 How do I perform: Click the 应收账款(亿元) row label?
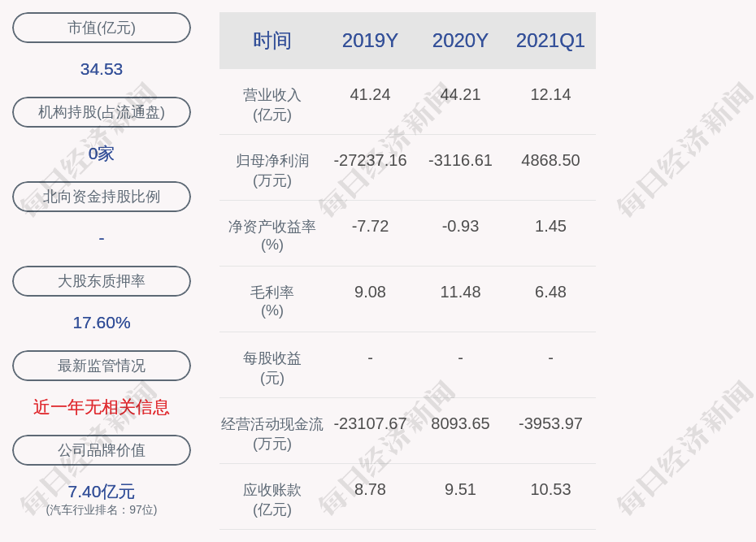tap(272, 500)
